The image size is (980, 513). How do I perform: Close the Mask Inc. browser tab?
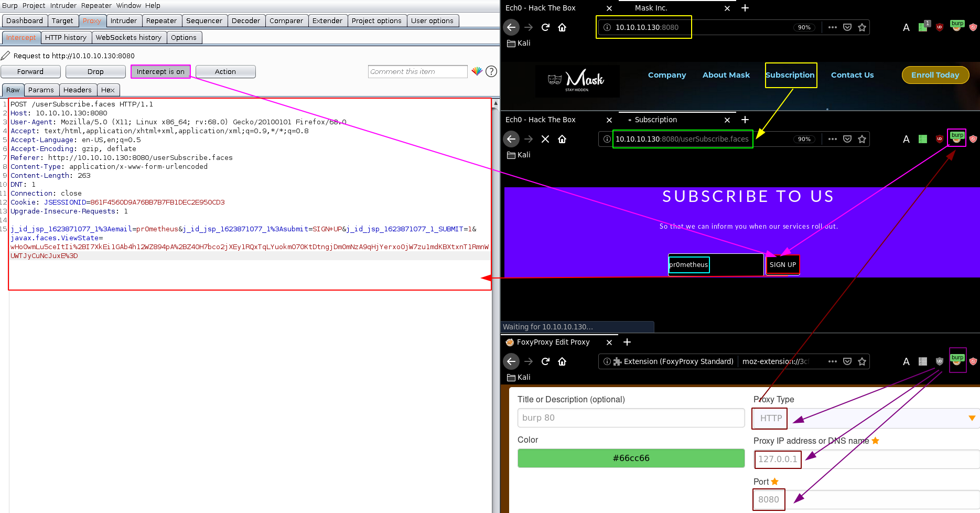coord(727,8)
